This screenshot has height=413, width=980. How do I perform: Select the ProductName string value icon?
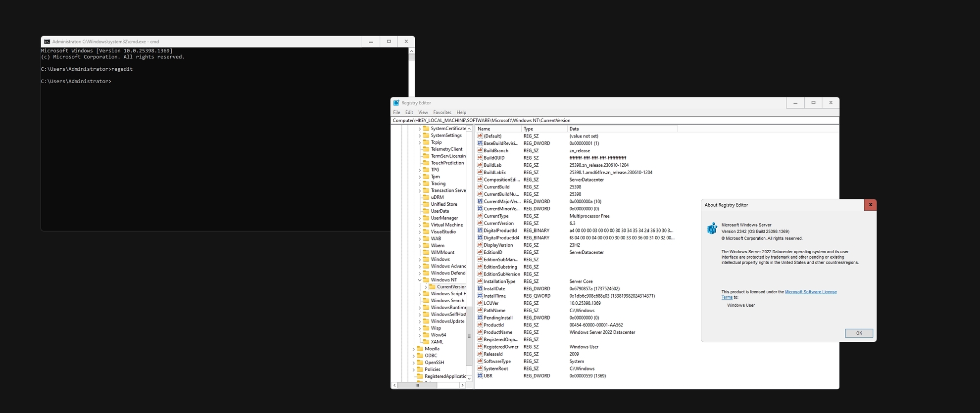tap(480, 332)
